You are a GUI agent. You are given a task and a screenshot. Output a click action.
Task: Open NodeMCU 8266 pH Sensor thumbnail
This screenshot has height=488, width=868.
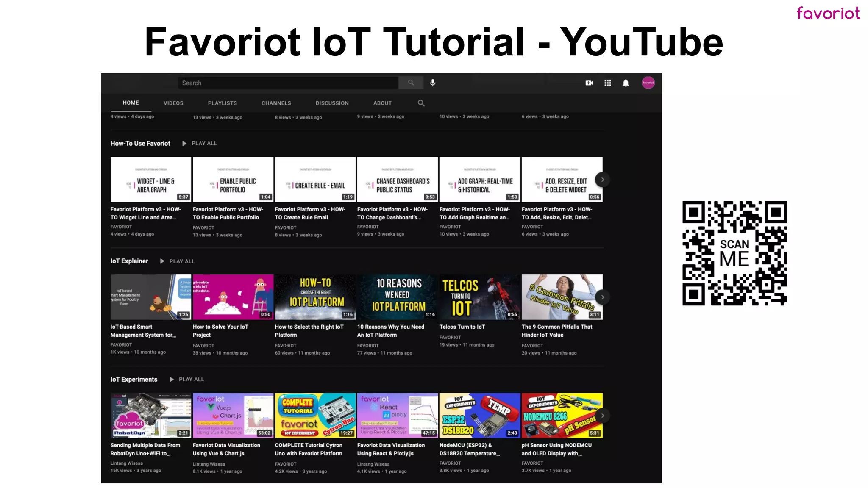coord(562,416)
